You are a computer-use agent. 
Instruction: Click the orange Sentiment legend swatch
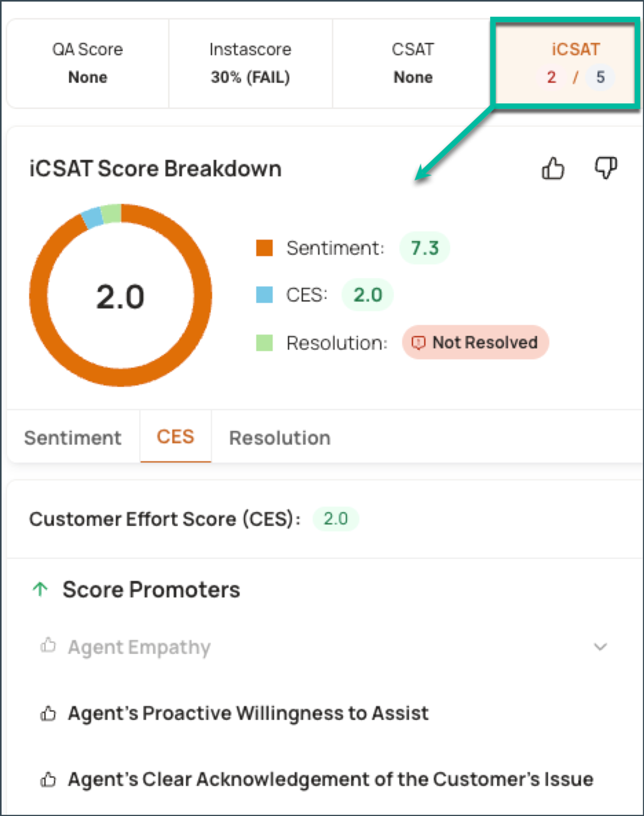(x=264, y=248)
